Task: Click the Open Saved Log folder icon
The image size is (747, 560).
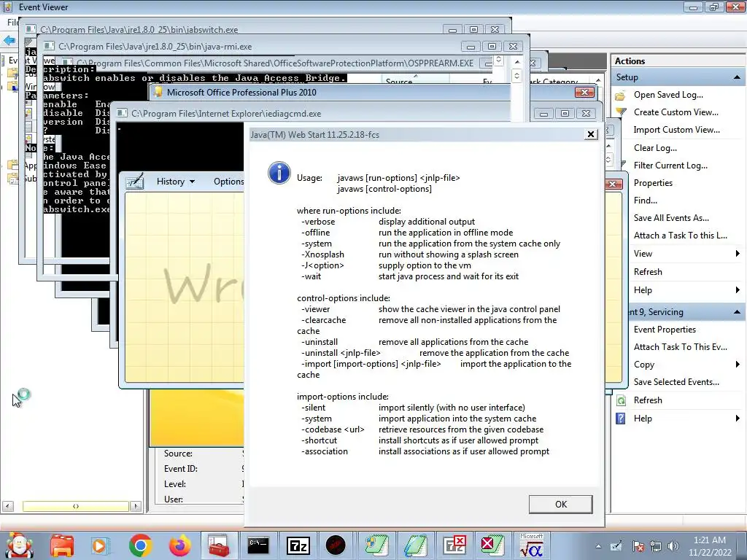Action: click(620, 96)
